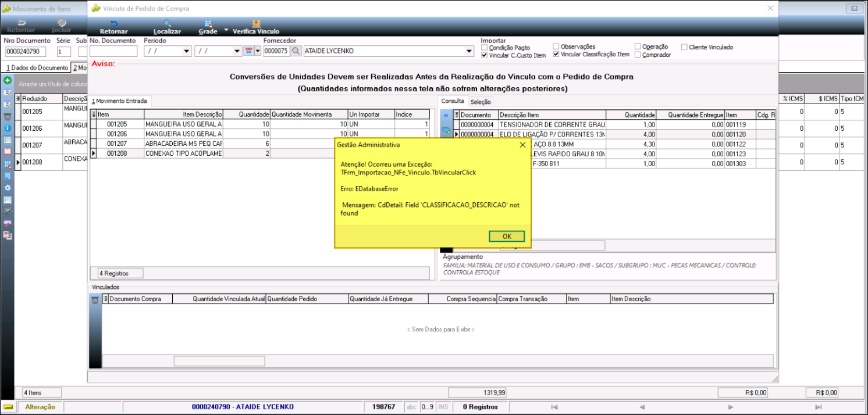Screen dimensions: 868x415
Task: Click the Grade grid toolbar icon
Action: click(x=208, y=27)
